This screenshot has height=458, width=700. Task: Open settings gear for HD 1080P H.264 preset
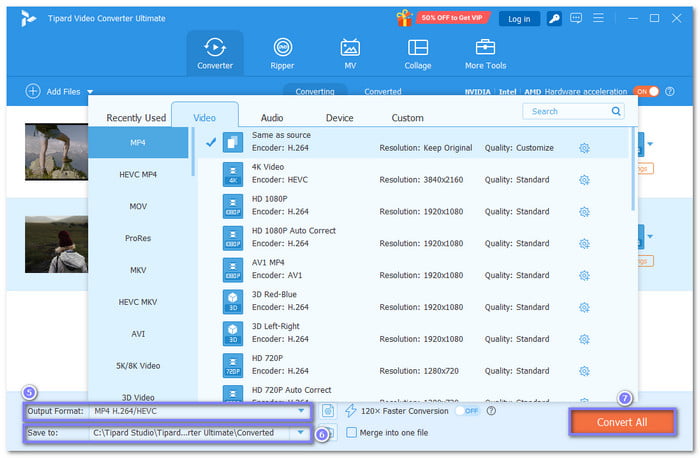584,212
